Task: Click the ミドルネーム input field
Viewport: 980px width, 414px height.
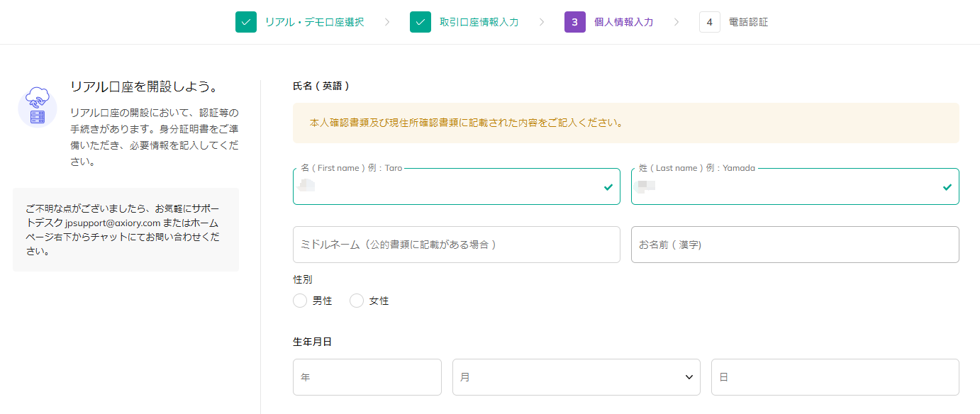Action: coord(456,245)
